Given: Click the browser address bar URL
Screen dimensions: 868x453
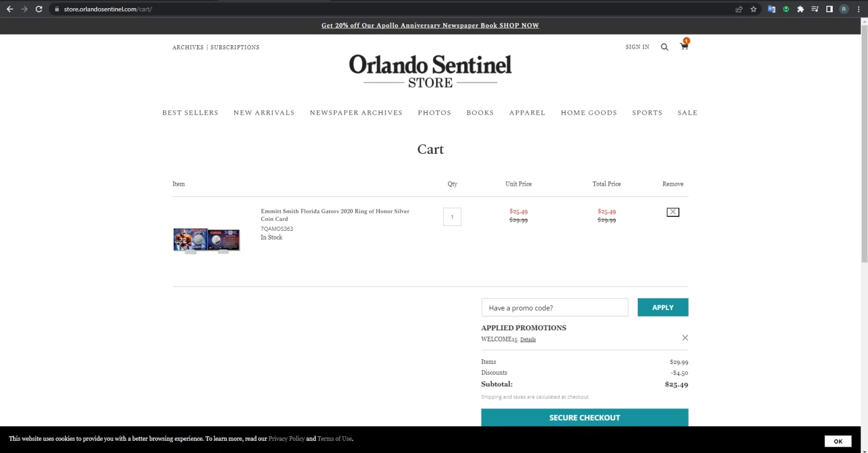Looking at the screenshot, I should 108,9.
